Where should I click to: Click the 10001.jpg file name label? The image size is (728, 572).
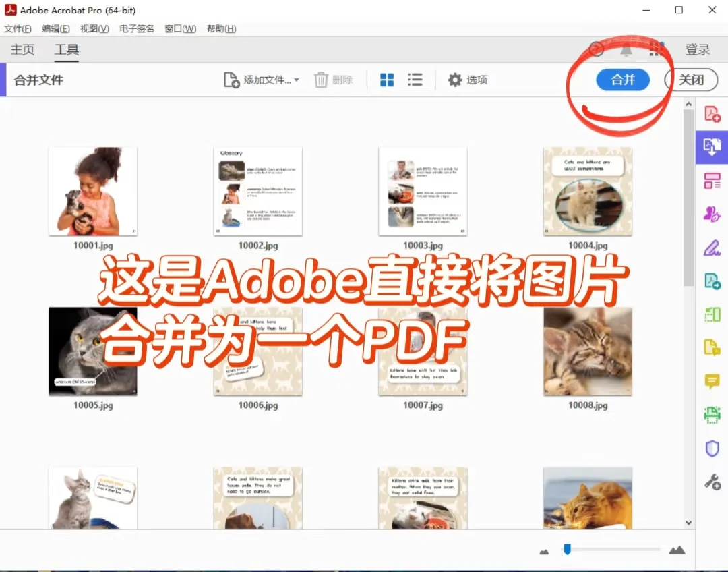93,246
